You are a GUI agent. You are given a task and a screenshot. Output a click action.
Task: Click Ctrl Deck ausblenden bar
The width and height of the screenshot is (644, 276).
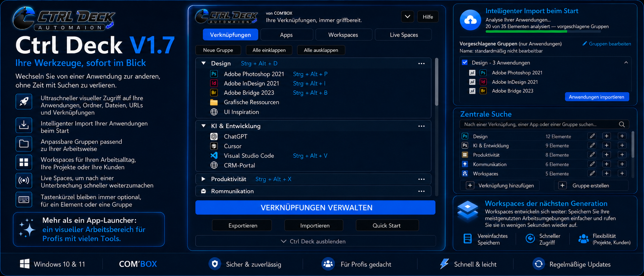coord(315,241)
